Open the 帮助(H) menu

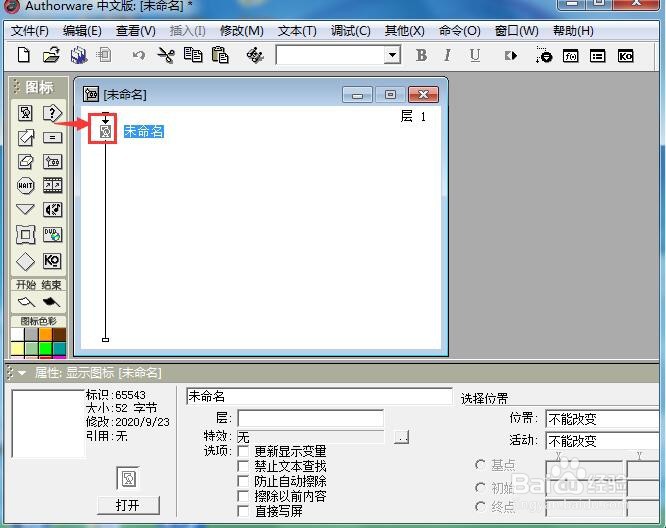[573, 31]
